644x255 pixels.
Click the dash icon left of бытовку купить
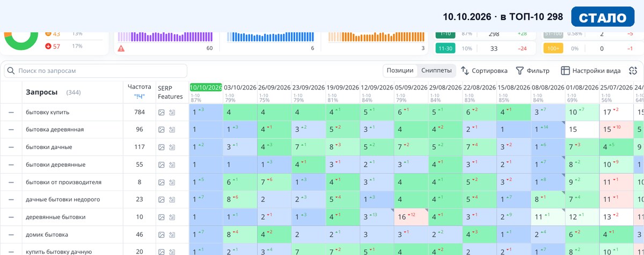[11, 112]
